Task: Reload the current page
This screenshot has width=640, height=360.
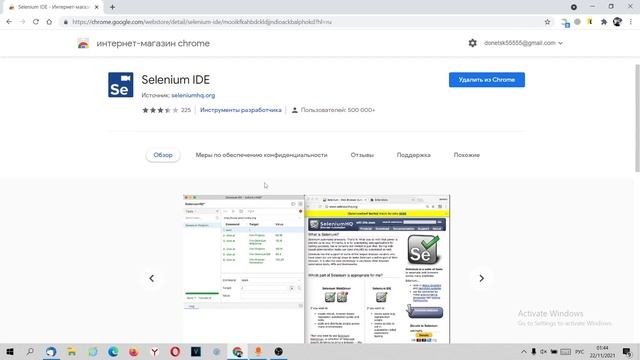Action: [x=36, y=22]
